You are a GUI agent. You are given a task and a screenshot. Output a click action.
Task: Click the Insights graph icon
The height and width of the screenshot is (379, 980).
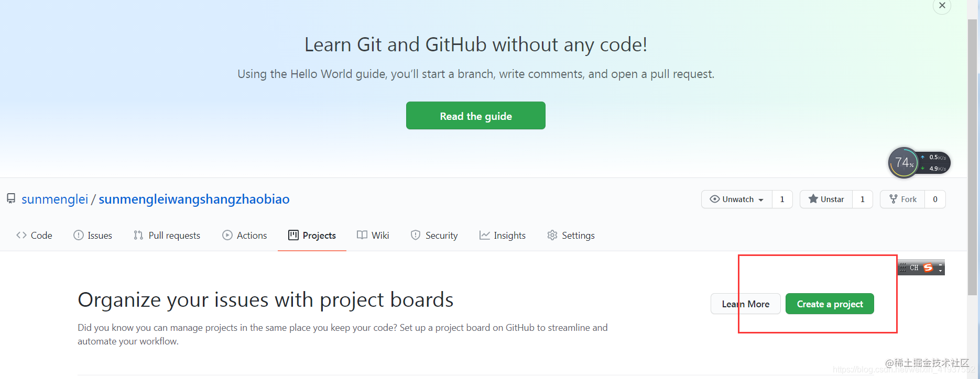pos(485,235)
